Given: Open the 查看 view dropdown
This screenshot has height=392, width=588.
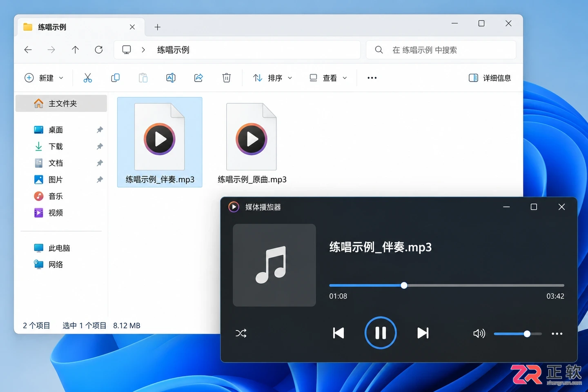Looking at the screenshot, I should point(328,78).
